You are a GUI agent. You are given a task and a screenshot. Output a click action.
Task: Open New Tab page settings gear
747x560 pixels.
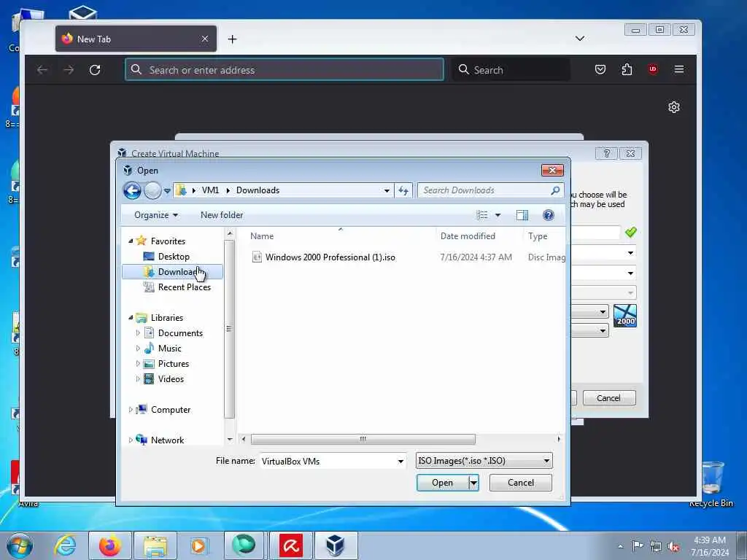(673, 107)
